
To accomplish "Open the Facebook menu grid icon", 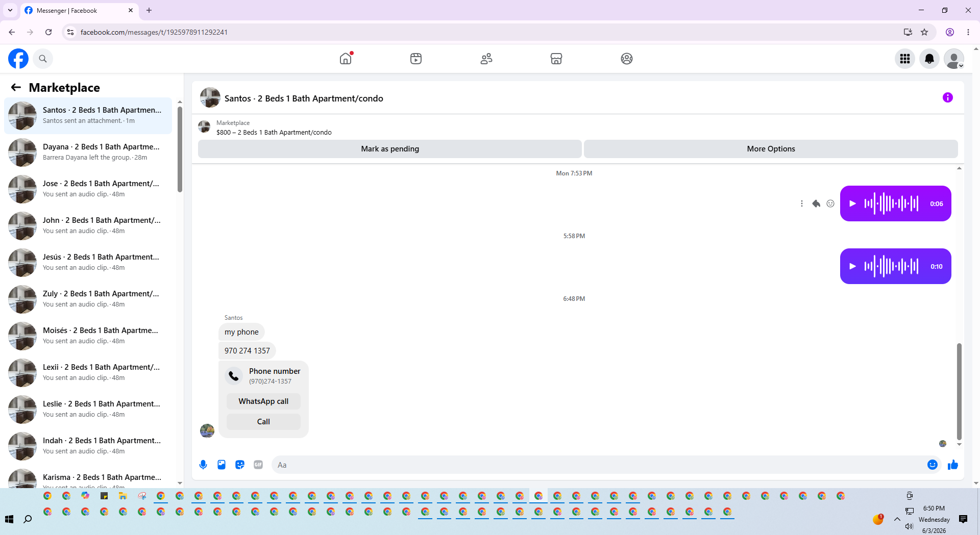I will point(905,59).
